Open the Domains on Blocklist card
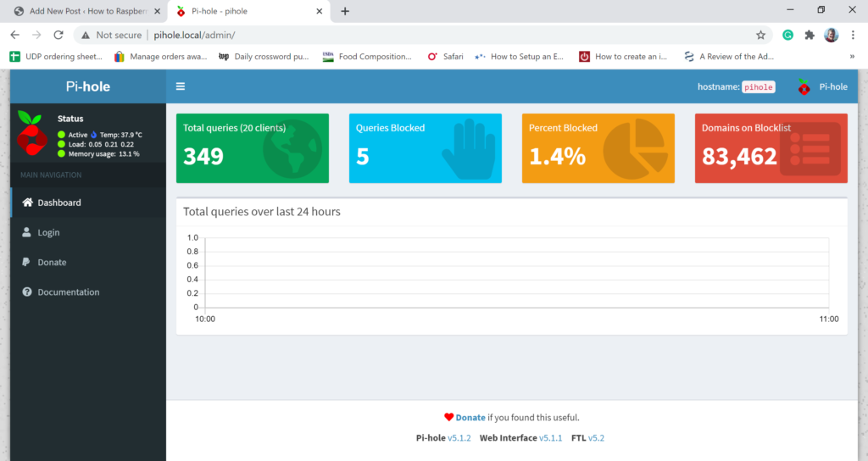868x461 pixels. coord(771,148)
